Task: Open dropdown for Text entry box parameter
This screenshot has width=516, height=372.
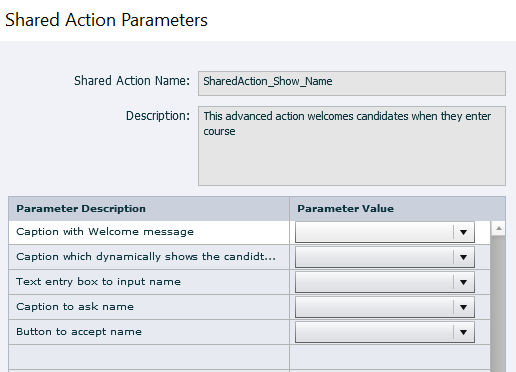Action: (x=385, y=282)
